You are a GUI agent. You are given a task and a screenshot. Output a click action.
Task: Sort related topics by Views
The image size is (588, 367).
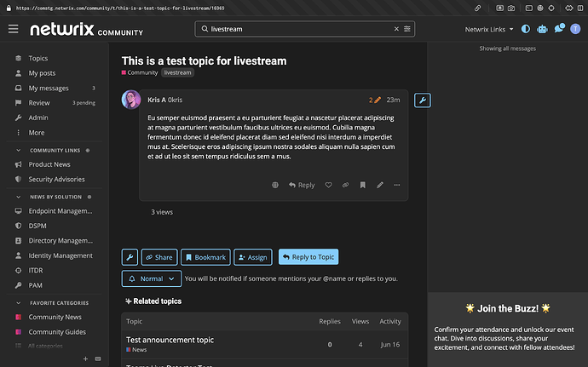(360, 321)
